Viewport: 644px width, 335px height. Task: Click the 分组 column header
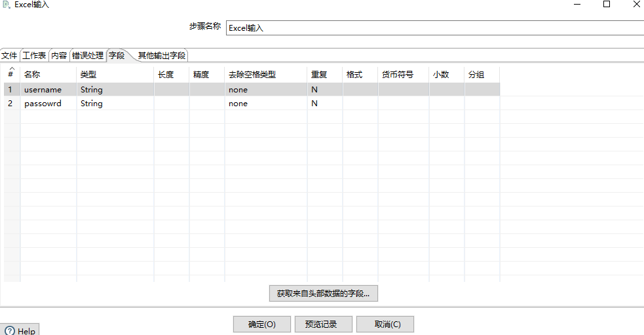(482, 74)
